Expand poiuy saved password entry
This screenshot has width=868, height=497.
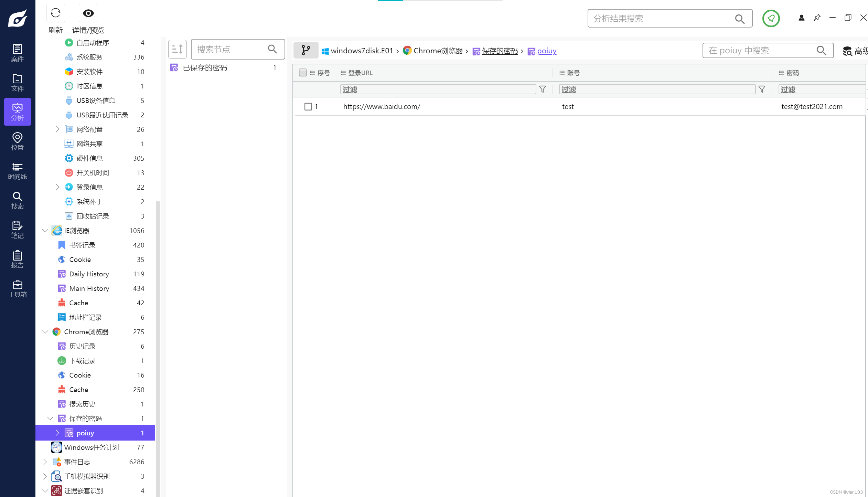coord(57,433)
